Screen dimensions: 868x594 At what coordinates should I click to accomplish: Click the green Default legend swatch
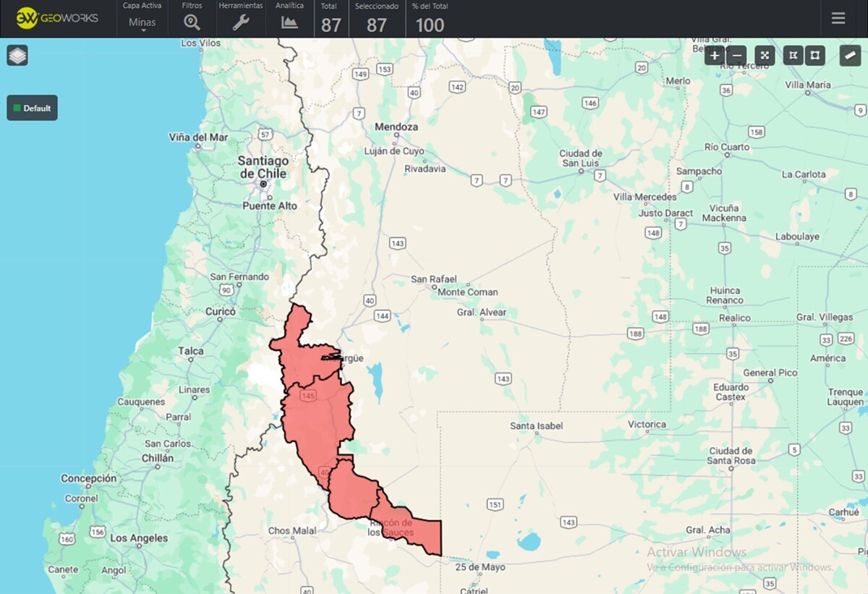[17, 108]
